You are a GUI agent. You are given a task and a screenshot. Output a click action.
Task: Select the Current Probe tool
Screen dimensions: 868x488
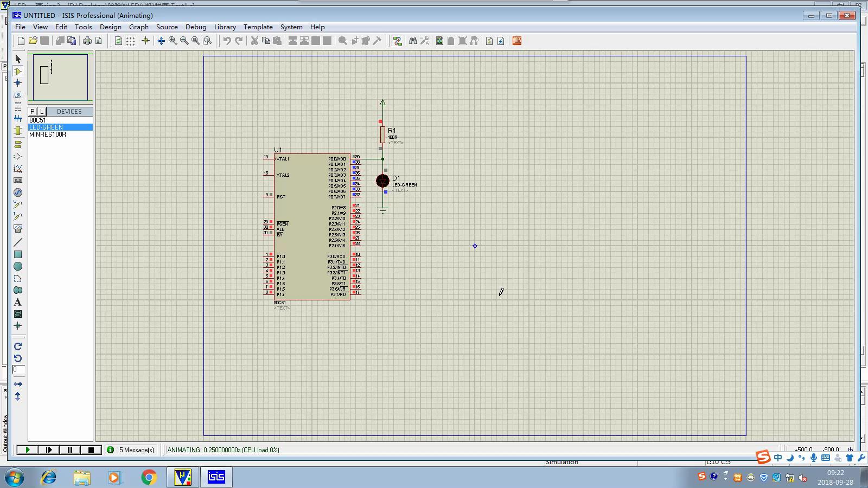[18, 216]
